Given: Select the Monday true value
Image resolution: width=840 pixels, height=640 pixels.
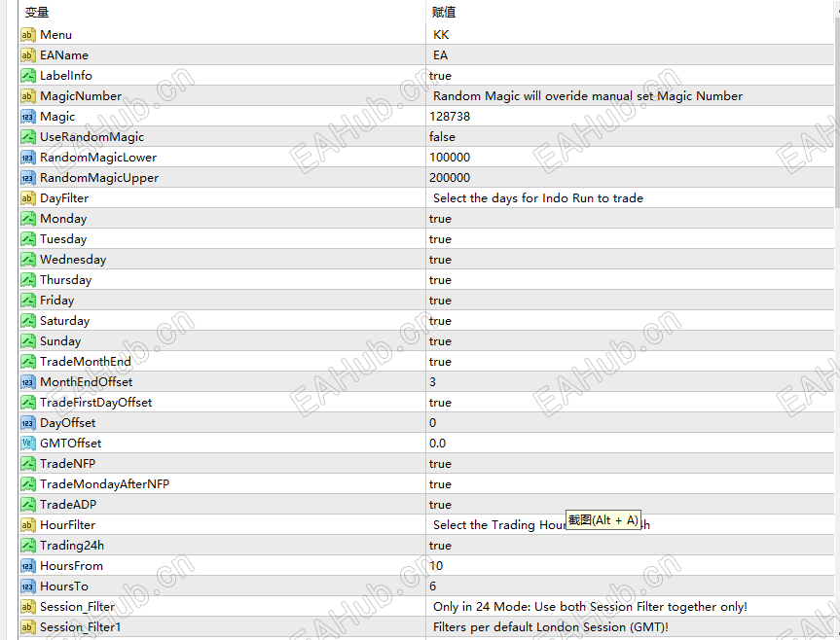Looking at the screenshot, I should pos(440,219).
